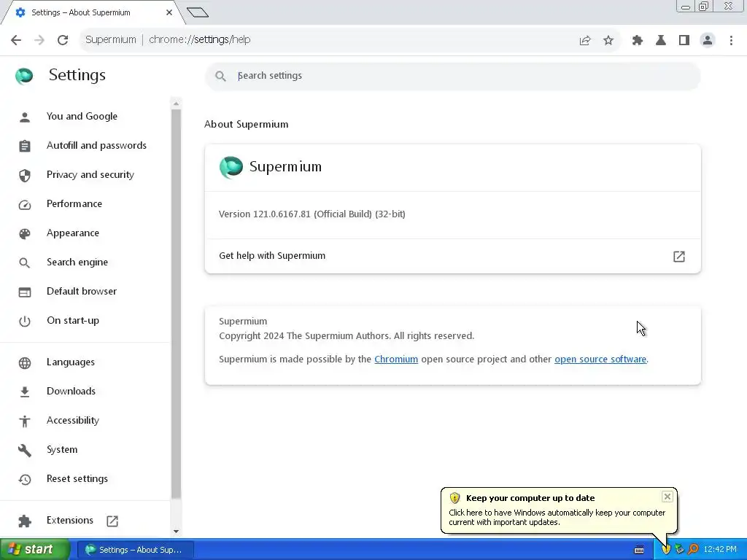Viewport: 747px width, 560px height.
Task: Click the person icon beside You and Google
Action: coord(25,117)
